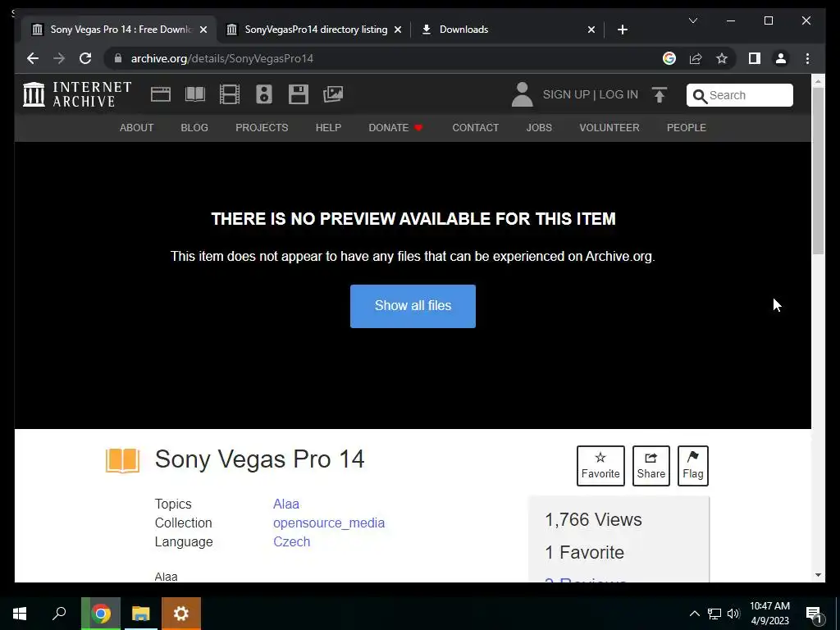
Task: Click the Favorite star button
Action: coord(600,466)
